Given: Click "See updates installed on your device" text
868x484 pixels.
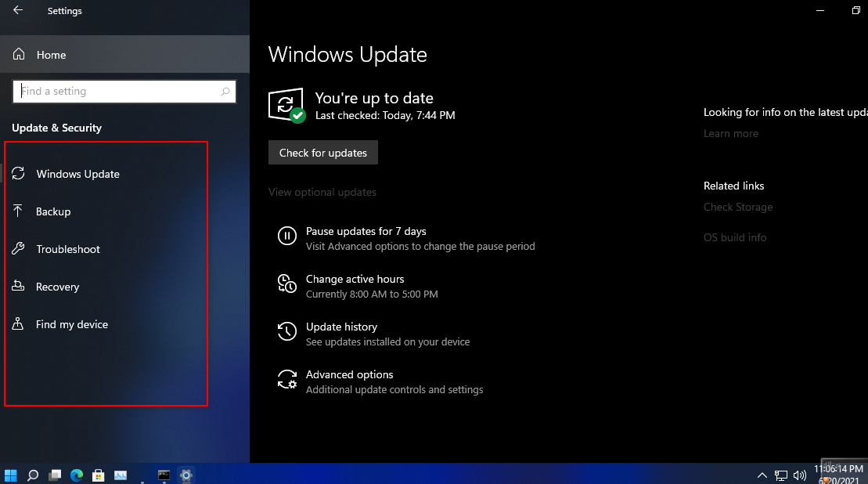Looking at the screenshot, I should point(388,342).
